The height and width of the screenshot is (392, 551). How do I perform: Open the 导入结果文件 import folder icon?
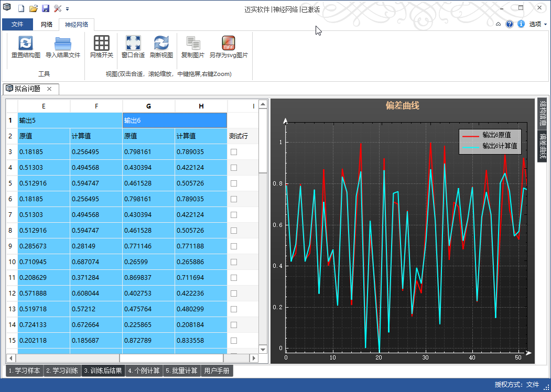[63, 43]
